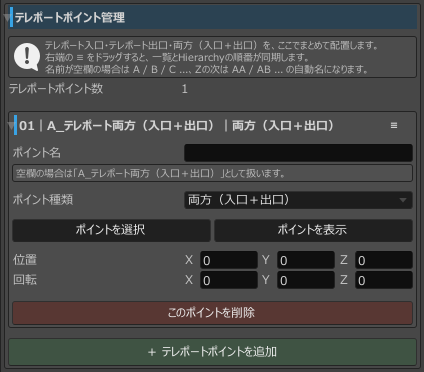Click the exclamation info icon in help box
Image resolution: width=424 pixels, height=372 pixels.
(27, 57)
